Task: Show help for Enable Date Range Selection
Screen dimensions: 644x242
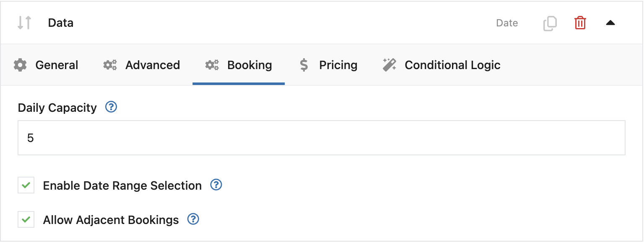Action: pos(216,185)
